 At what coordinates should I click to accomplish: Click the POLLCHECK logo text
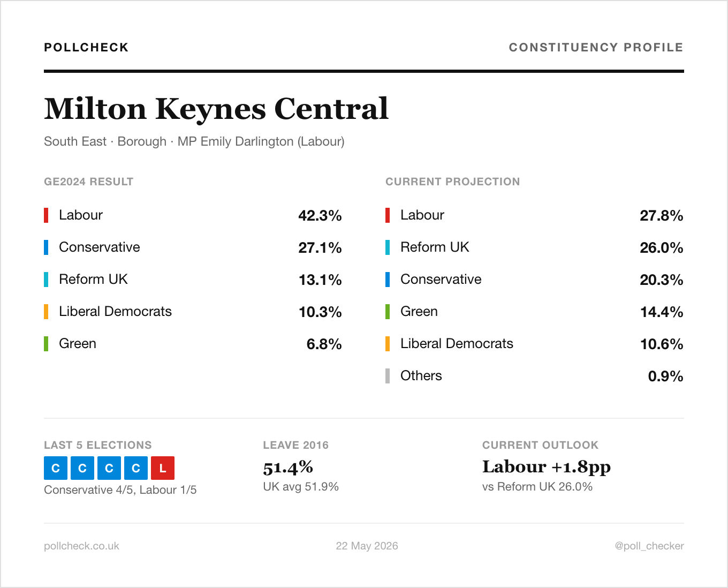coord(86,47)
